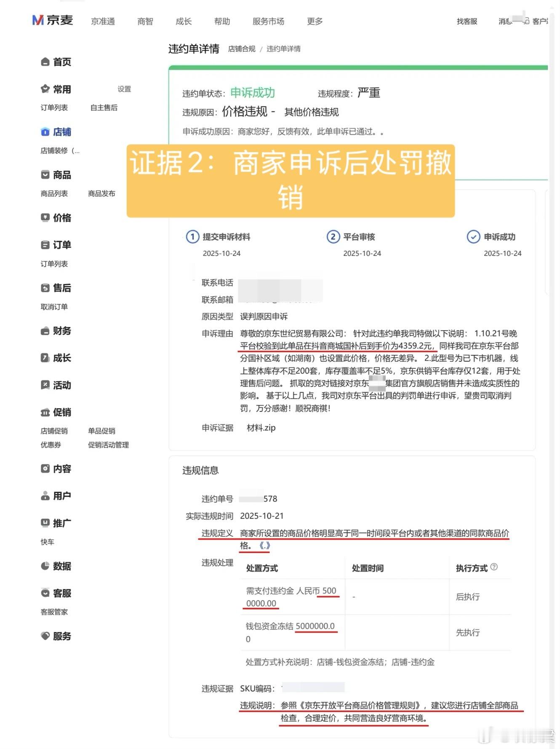Viewport: 560px width, 749px height.
Task: Open the 财务 finance icon
Action: tap(45, 331)
